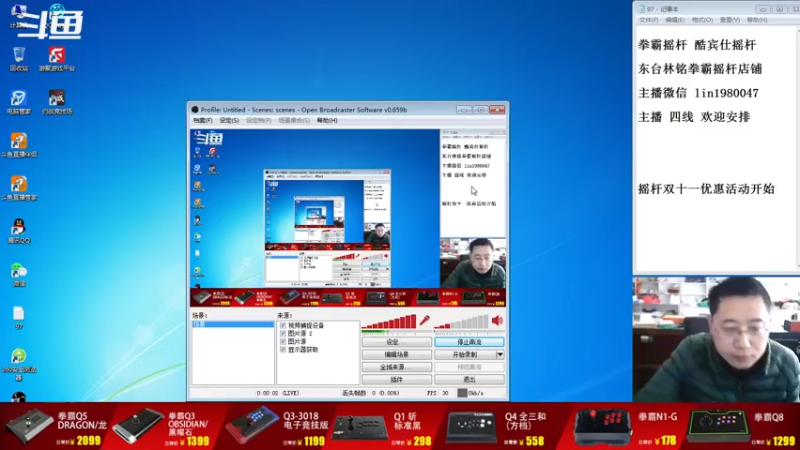The height and width of the screenshot is (450, 800).
Task: Adjust the microphone volume bar in OBS
Action: coord(389,322)
